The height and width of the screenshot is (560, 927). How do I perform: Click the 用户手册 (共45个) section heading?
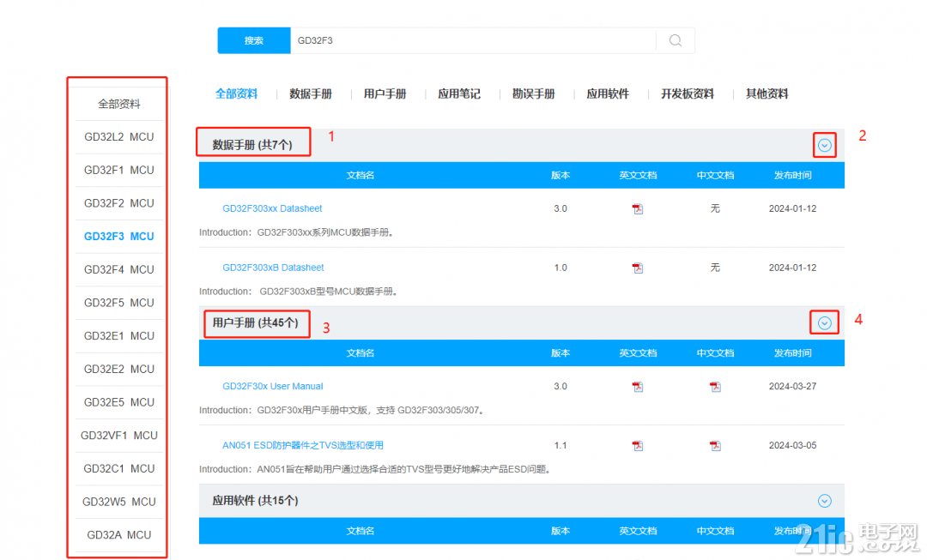(x=256, y=322)
